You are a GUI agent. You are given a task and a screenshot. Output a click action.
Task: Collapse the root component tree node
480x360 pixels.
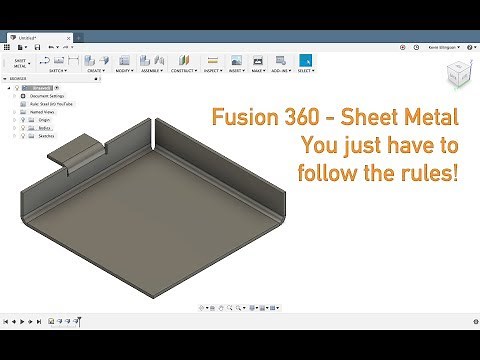[9, 88]
